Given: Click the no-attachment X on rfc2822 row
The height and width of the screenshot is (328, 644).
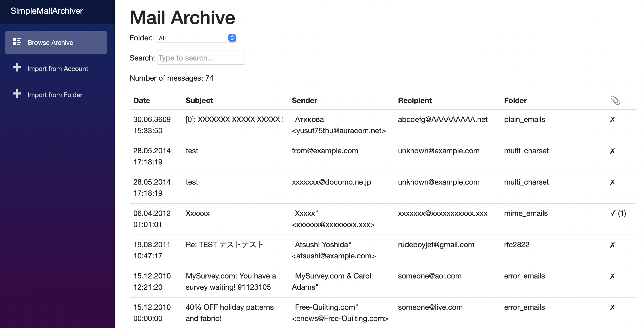Looking at the screenshot, I should point(612,245).
